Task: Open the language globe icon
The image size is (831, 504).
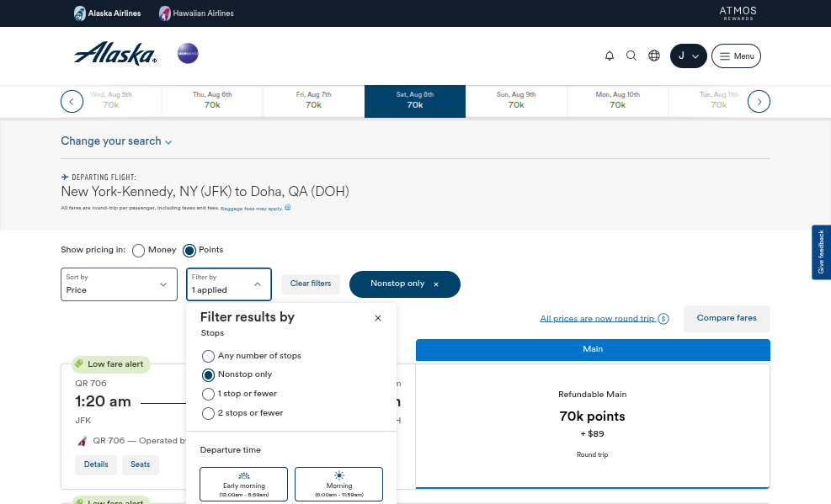Action: tap(654, 56)
